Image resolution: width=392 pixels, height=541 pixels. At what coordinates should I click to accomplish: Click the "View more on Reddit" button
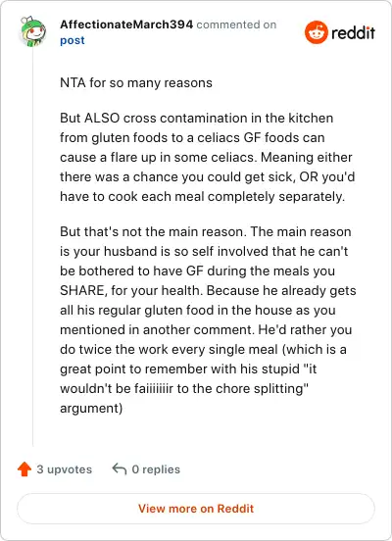(196, 509)
